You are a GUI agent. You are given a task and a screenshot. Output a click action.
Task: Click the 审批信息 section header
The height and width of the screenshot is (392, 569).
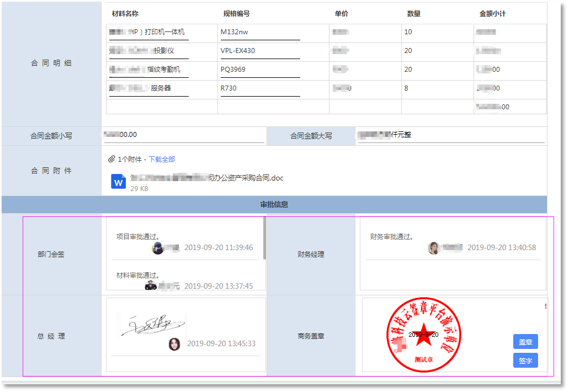click(274, 204)
